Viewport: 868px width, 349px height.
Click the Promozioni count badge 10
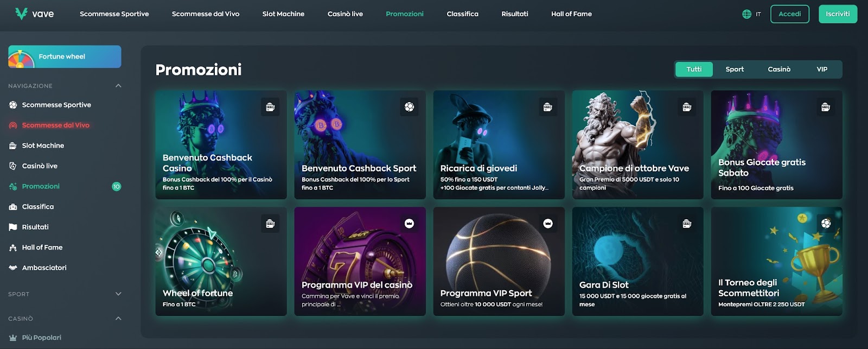point(116,186)
